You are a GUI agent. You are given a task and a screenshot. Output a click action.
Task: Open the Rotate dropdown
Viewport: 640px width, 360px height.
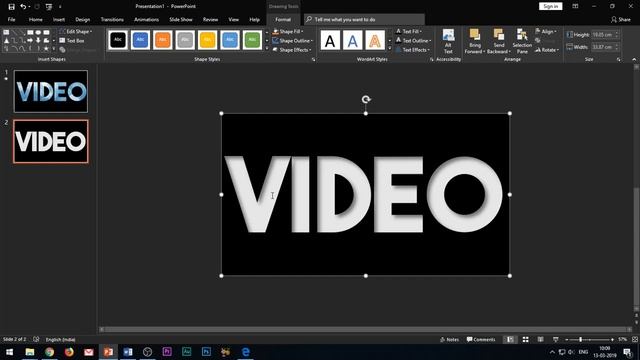[x=547, y=50]
